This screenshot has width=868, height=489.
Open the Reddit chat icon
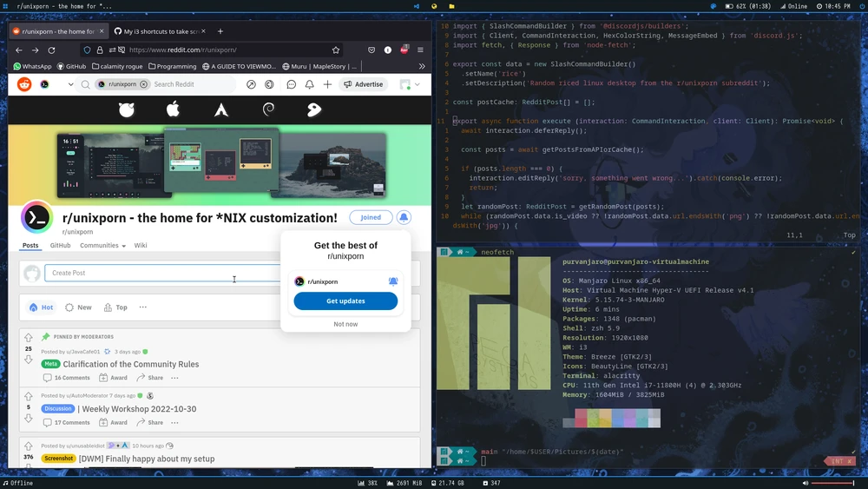click(291, 84)
